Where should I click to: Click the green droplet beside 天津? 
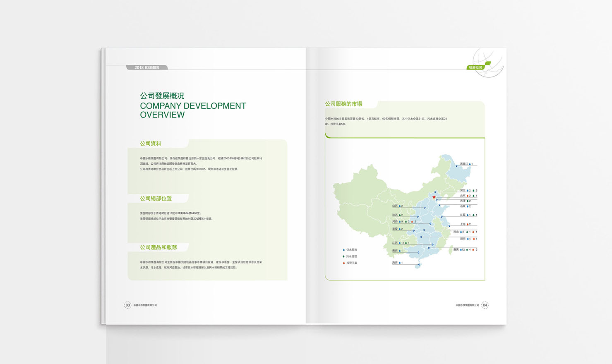click(468, 201)
